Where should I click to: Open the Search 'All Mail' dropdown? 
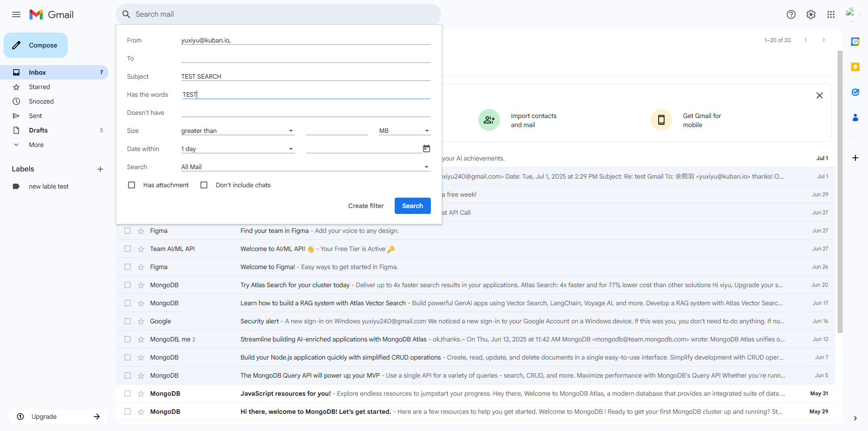[306, 167]
